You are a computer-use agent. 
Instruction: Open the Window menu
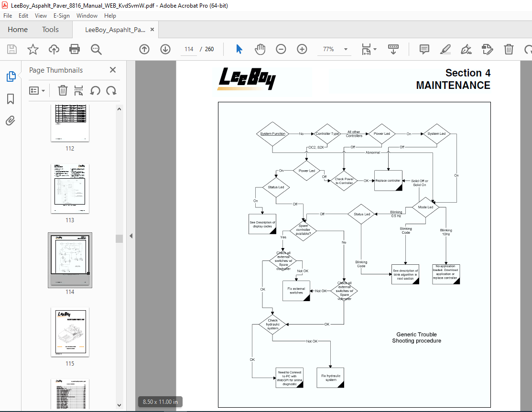click(87, 16)
